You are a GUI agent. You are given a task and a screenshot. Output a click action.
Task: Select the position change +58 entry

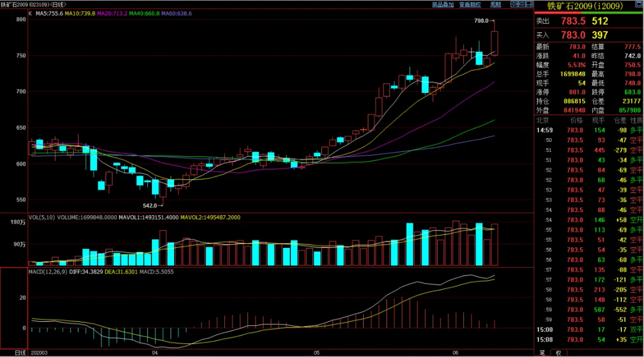coord(621,220)
